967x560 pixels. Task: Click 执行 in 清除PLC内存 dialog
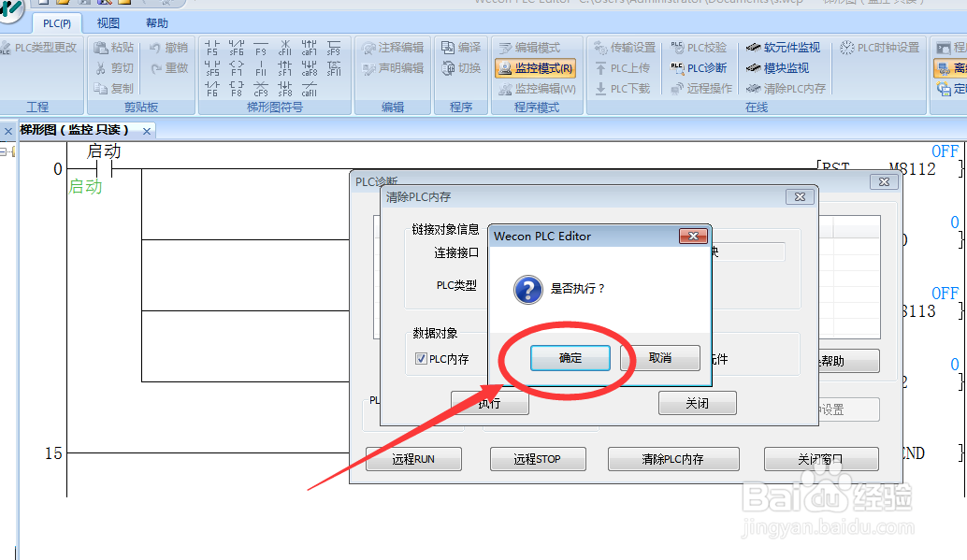(x=490, y=403)
